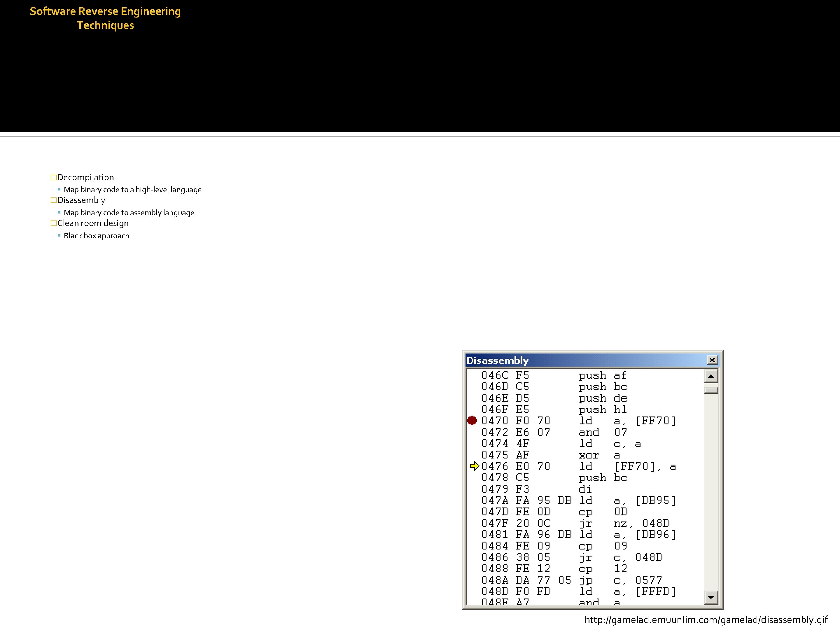The image size is (840, 630).
Task: Click the slide title Software Reverse Engineering Techniques
Action: click(105, 18)
